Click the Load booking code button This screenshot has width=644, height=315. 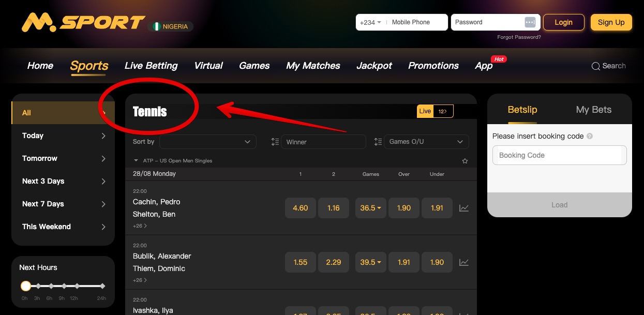tap(560, 205)
